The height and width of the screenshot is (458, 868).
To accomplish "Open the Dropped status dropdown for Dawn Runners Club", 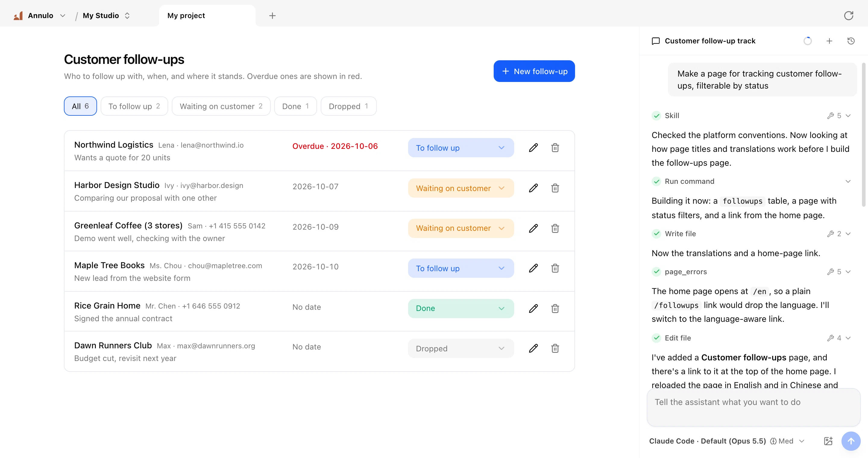I will tap(461, 348).
